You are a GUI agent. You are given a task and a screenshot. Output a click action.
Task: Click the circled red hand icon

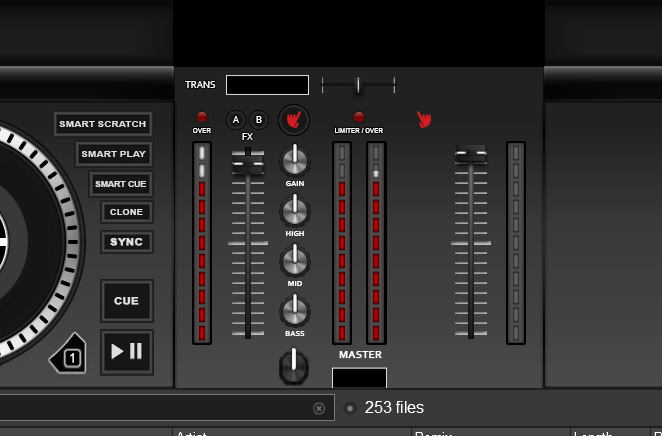point(294,120)
